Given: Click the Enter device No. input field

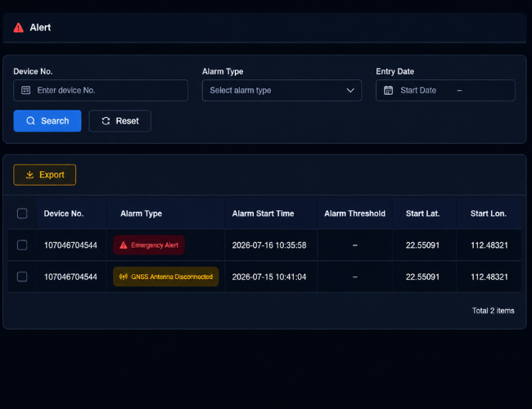Looking at the screenshot, I should coord(101,90).
